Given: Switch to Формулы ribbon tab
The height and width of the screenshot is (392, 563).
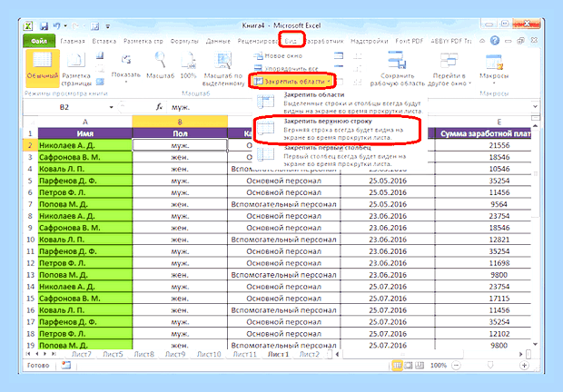Looking at the screenshot, I should (184, 41).
